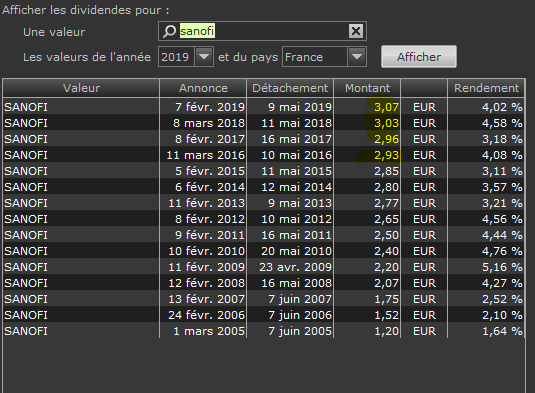Viewport: 535px width, 393px height.
Task: Select the 1,20 amount cell
Action: click(367, 331)
